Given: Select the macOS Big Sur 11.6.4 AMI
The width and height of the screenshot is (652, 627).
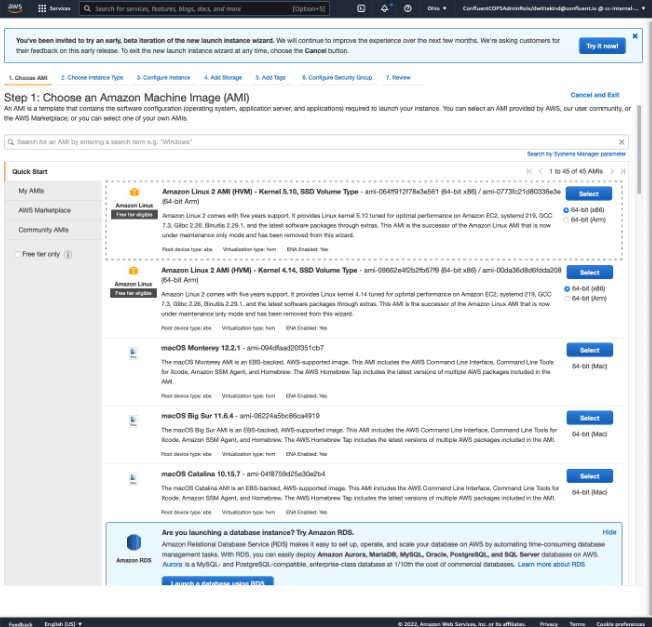Looking at the screenshot, I should click(590, 418).
